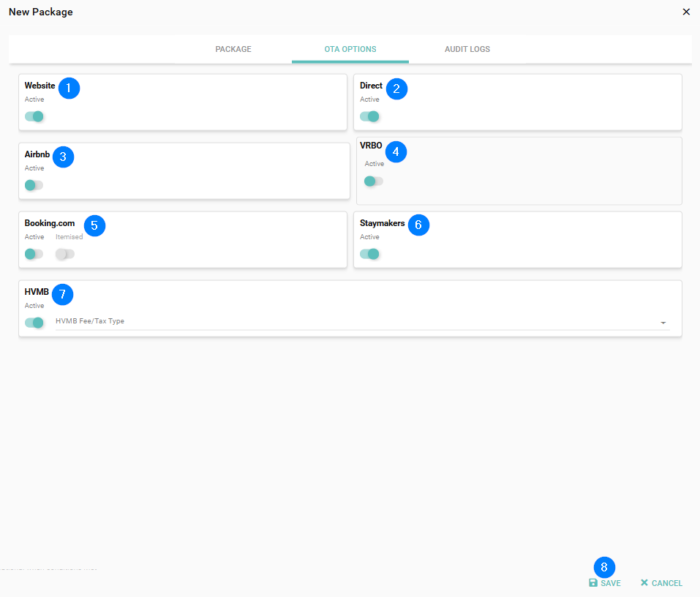The image size is (700, 597).
Task: Click the X icon beside Cancel
Action: [644, 583]
